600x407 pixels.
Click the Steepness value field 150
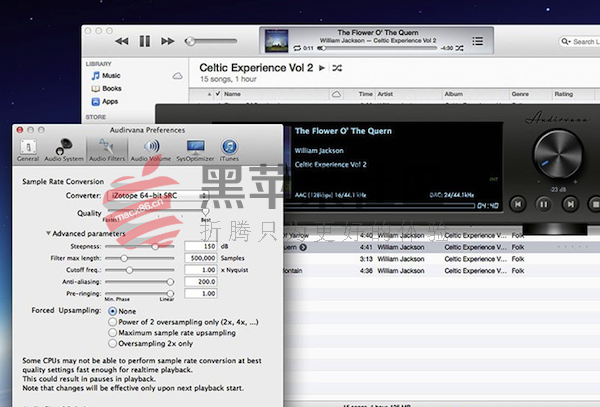(x=201, y=246)
